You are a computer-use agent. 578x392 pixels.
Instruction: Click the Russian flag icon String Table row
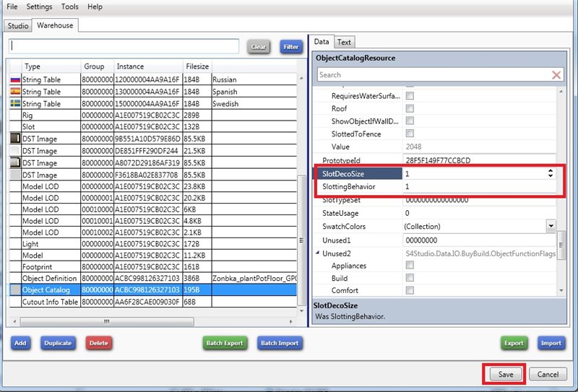tap(14, 79)
